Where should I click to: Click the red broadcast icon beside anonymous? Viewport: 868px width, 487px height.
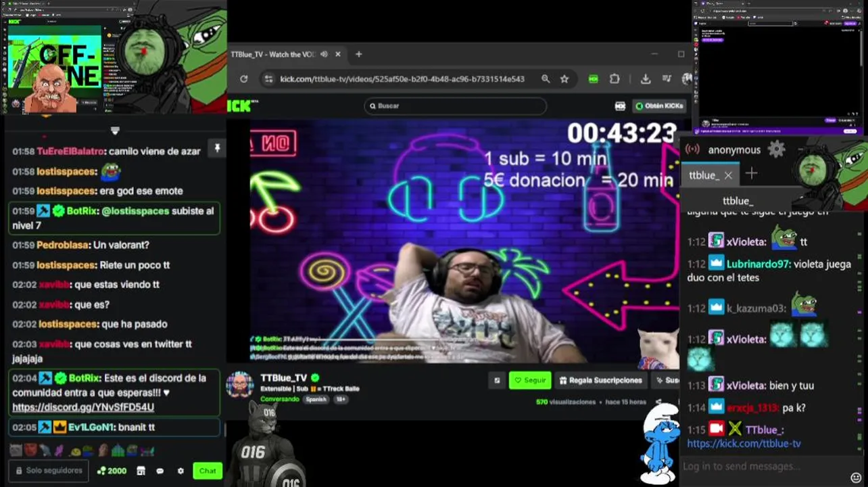point(693,149)
